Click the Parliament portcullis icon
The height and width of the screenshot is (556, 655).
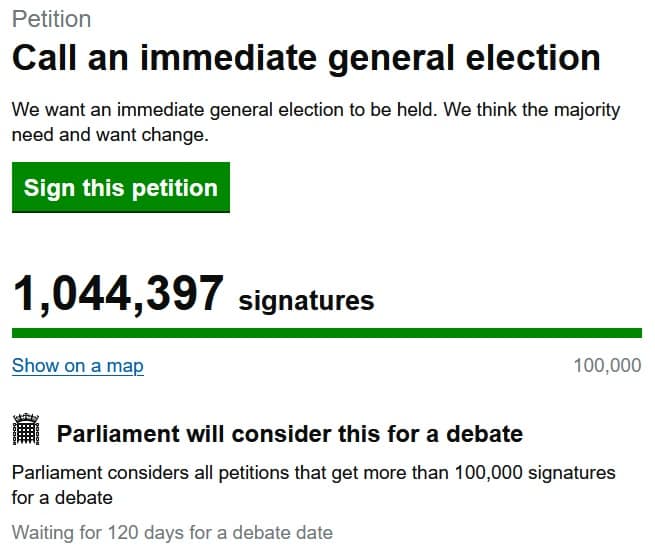(x=27, y=432)
